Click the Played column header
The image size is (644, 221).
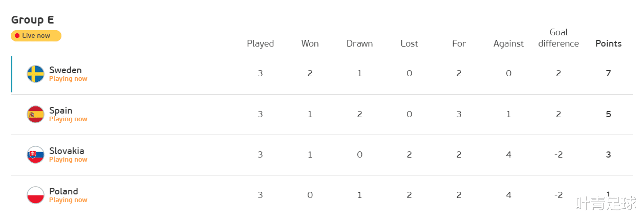coord(260,43)
